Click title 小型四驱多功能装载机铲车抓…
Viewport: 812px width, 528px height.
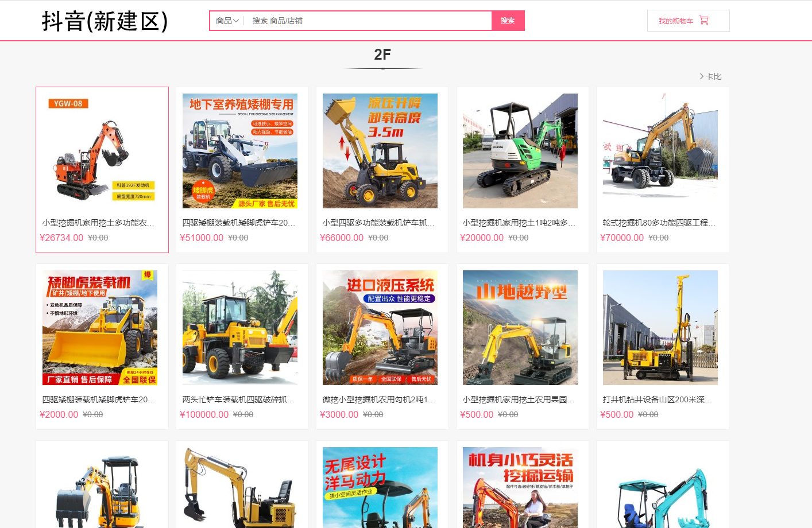pos(378,223)
